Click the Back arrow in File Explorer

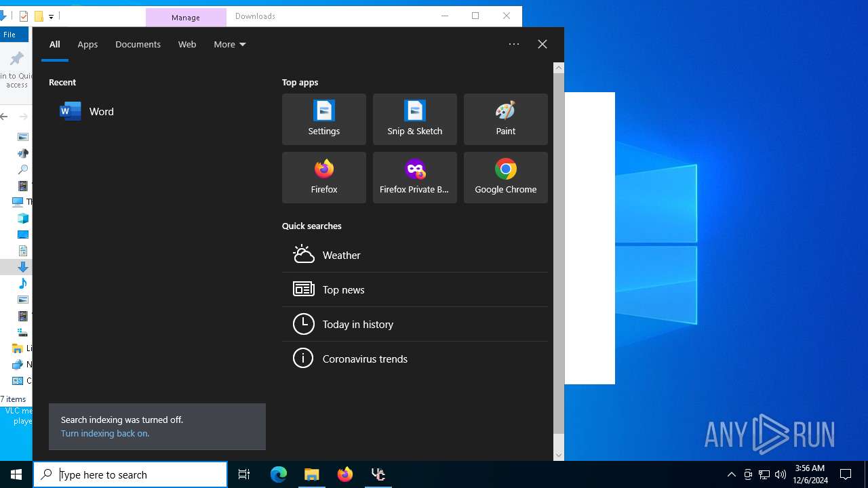(4, 117)
